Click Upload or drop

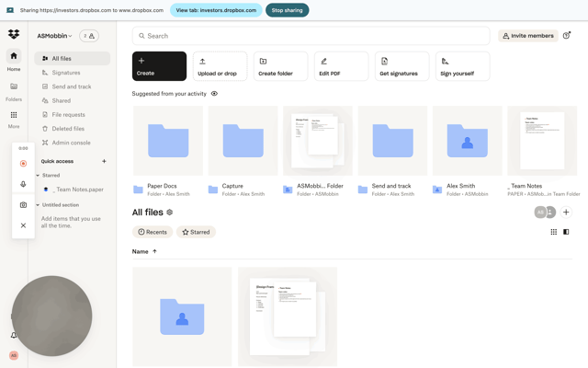[x=220, y=66]
